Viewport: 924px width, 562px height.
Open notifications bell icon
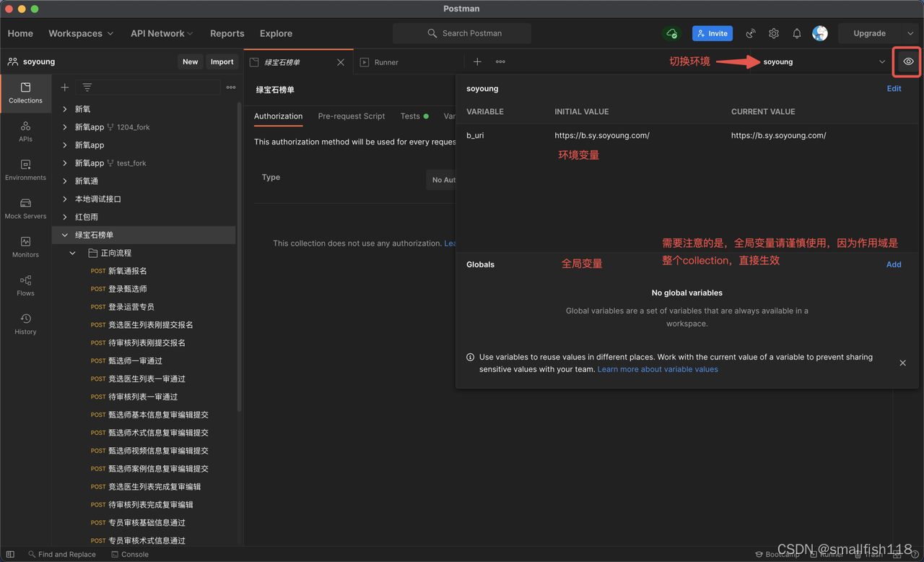click(x=797, y=33)
